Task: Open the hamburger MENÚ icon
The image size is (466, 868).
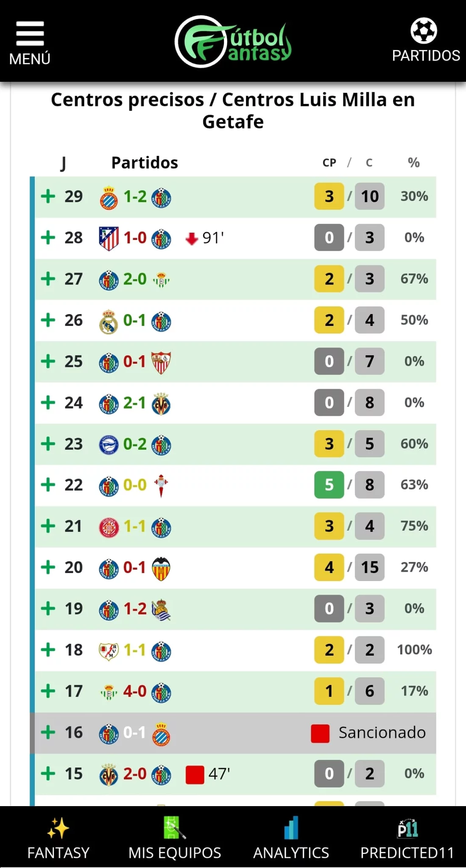Action: click(30, 34)
